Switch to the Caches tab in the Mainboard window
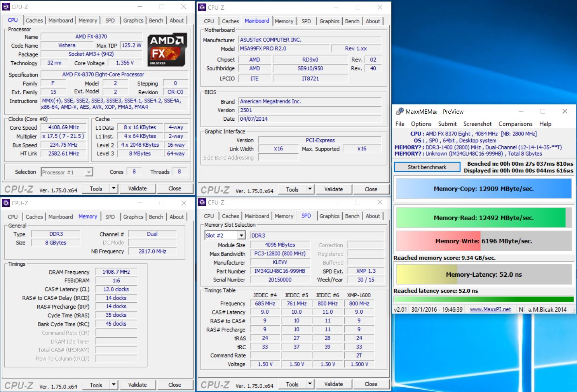 (230, 21)
